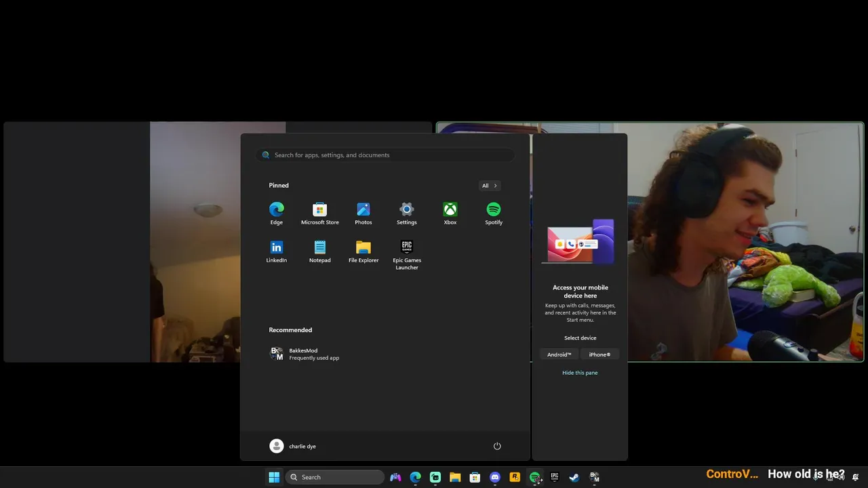Viewport: 868px width, 488px height.
Task: Select Android as the mobile device
Action: [x=559, y=354]
